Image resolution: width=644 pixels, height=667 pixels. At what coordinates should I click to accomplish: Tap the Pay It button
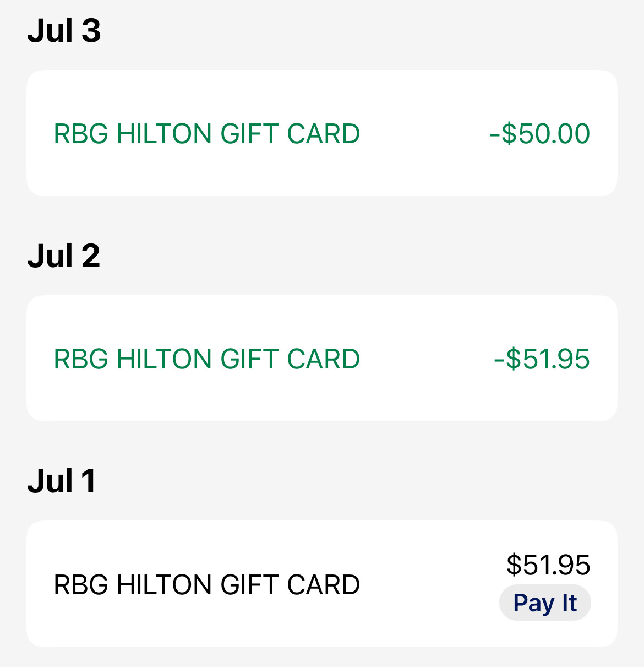click(x=545, y=603)
